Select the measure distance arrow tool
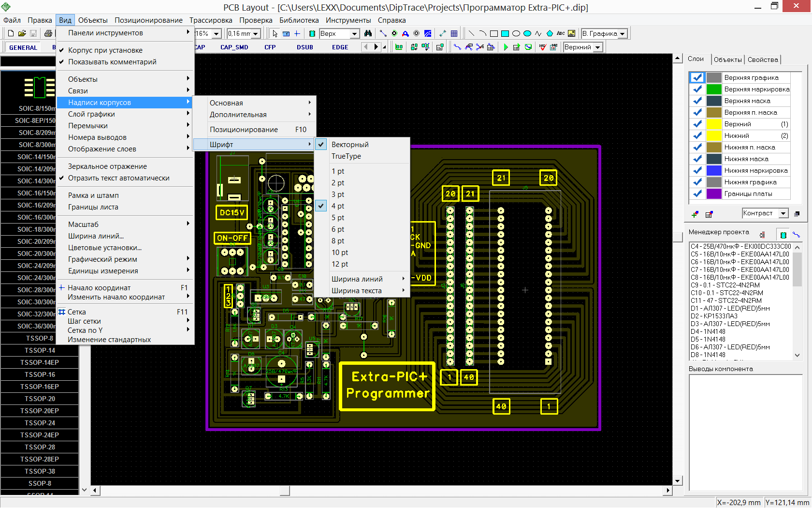This screenshot has height=508, width=812. tap(443, 33)
